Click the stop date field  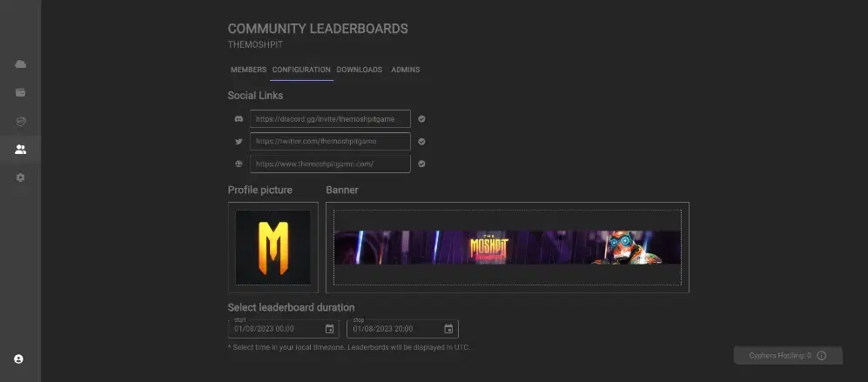tap(402, 329)
